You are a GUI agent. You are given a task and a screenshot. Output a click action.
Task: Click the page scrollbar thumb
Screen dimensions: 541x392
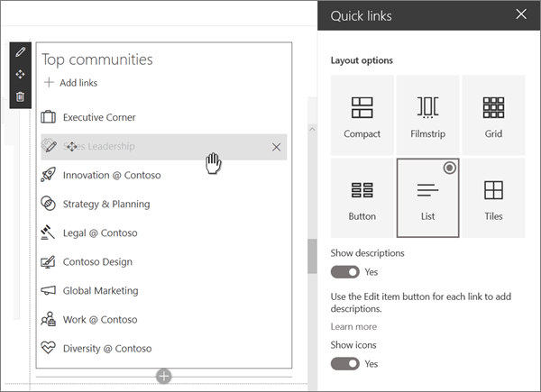pyautogui.click(x=312, y=256)
